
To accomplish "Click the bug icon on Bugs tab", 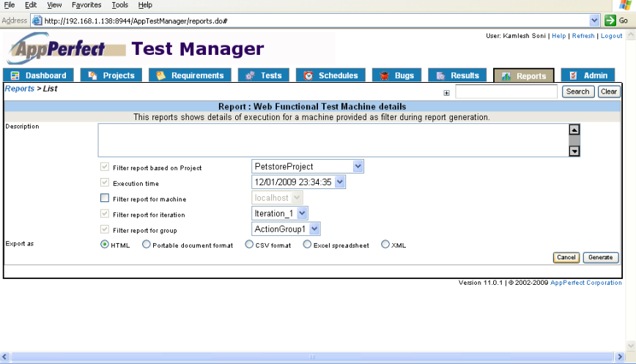I will pyautogui.click(x=384, y=75).
